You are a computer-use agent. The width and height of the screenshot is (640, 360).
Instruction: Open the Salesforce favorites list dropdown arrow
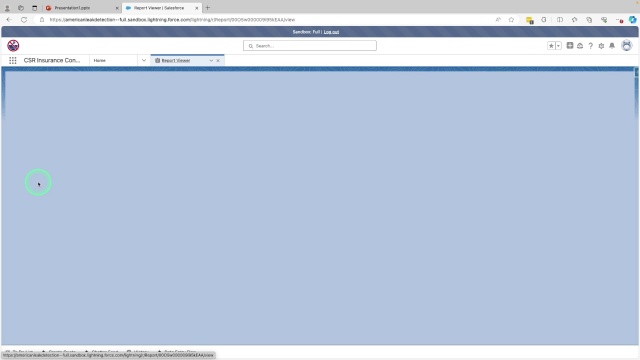click(558, 46)
